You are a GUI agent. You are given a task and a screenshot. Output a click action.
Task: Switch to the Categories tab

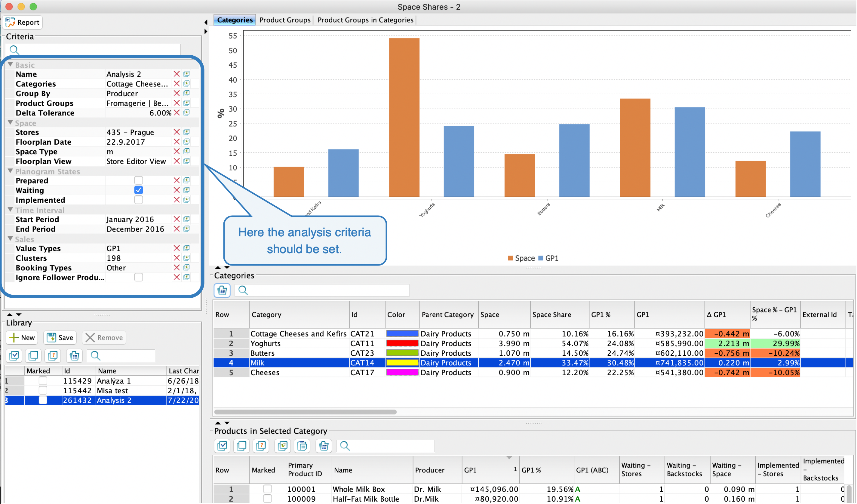pos(235,20)
